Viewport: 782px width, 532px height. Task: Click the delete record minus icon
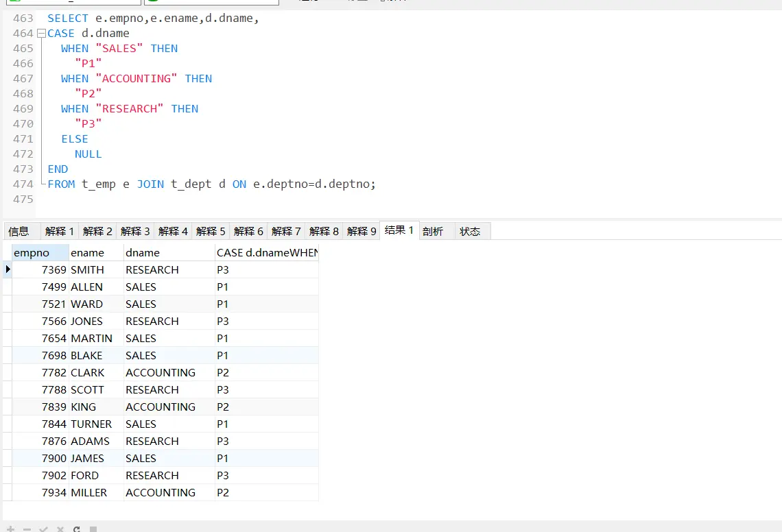pyautogui.click(x=27, y=529)
